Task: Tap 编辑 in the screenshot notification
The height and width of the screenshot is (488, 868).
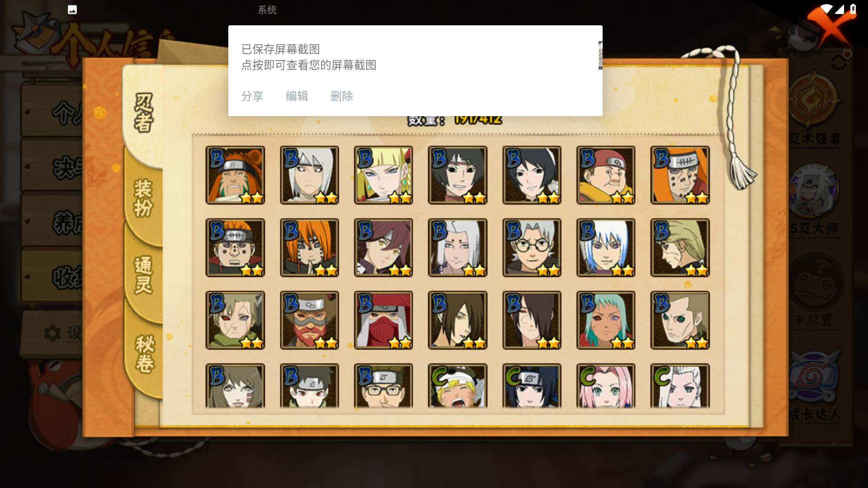Action: pos(297,96)
